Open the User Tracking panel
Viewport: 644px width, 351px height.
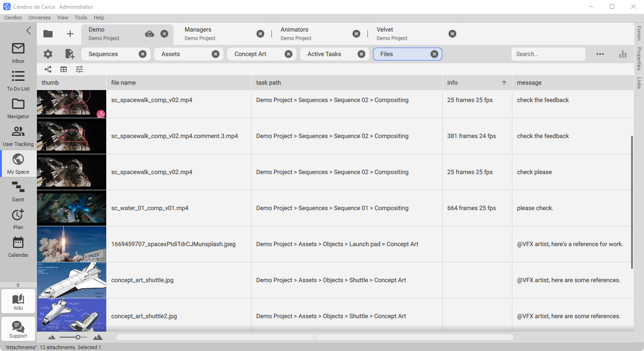click(18, 136)
